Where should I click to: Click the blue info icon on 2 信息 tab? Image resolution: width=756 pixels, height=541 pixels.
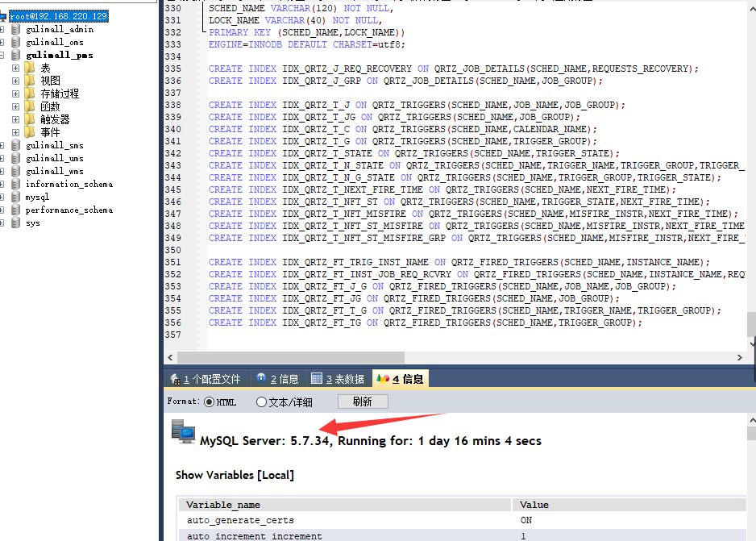tap(261, 378)
